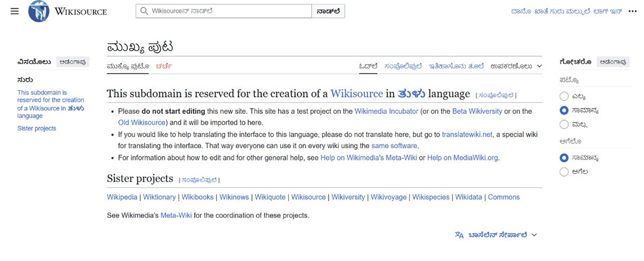Viewport: 644px width, 261px height.
Task: Select the ಮಲ್ಲ text size radio
Action: tap(563, 125)
